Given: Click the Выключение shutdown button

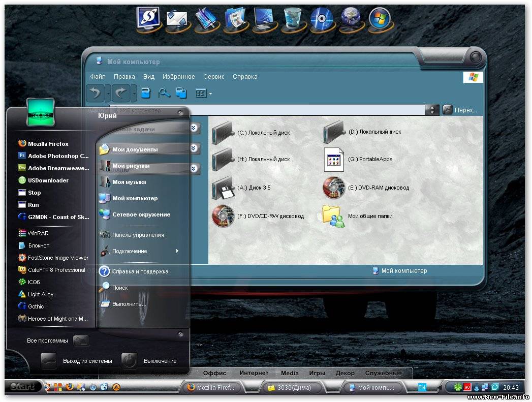Looking at the screenshot, I should point(130,361).
